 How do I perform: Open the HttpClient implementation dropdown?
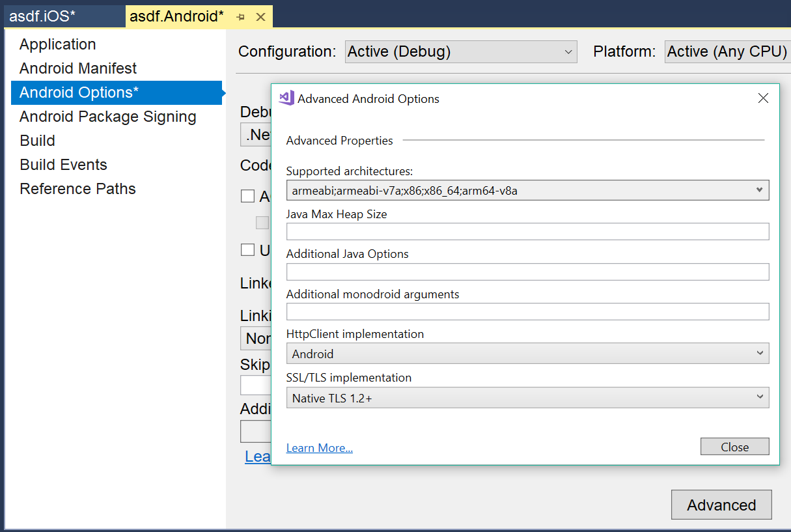527,354
